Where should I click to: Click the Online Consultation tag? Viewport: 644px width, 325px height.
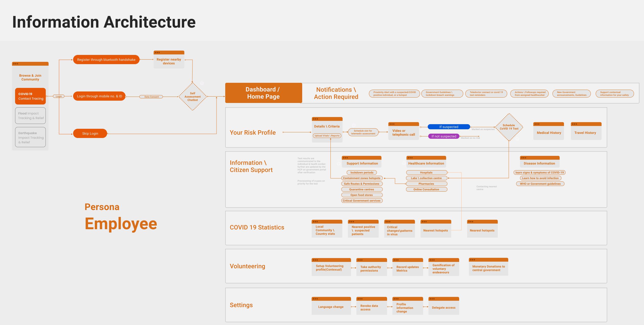(x=426, y=189)
